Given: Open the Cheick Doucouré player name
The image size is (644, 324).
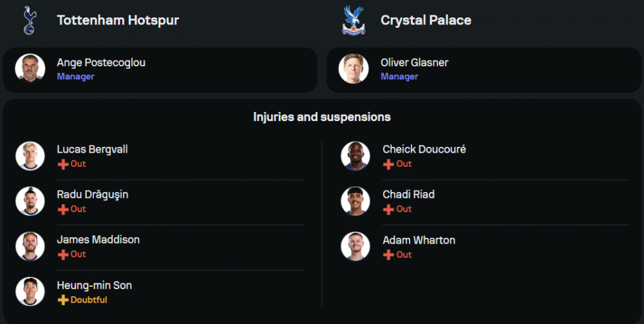Looking at the screenshot, I should (424, 149).
